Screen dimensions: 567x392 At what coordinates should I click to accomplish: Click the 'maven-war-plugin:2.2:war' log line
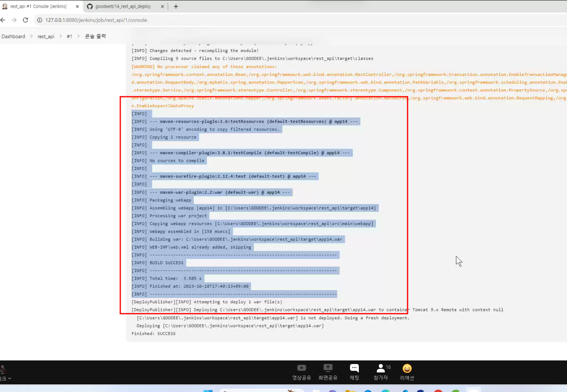[211, 192]
